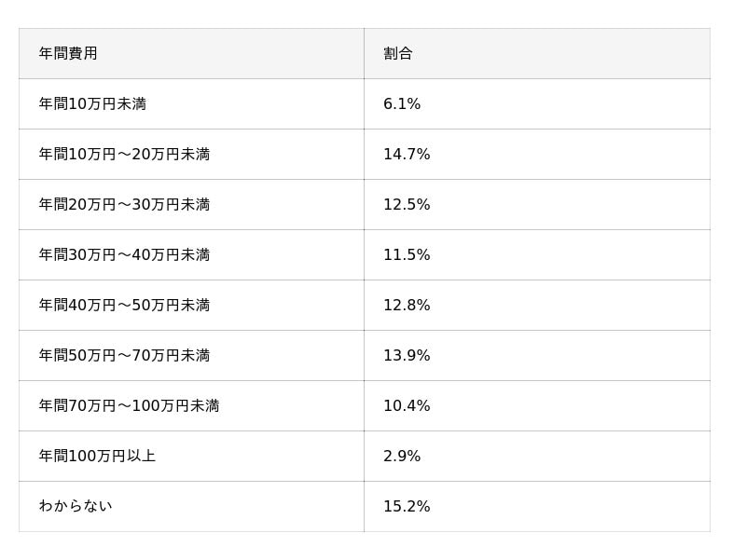746x560 pixels.
Task: Click the 割合 column header
Action: [x=398, y=54]
